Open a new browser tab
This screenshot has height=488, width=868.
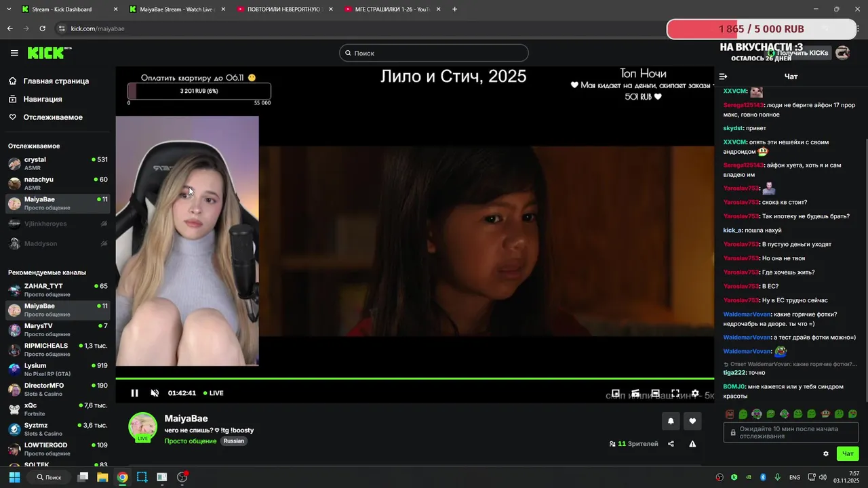(x=454, y=9)
